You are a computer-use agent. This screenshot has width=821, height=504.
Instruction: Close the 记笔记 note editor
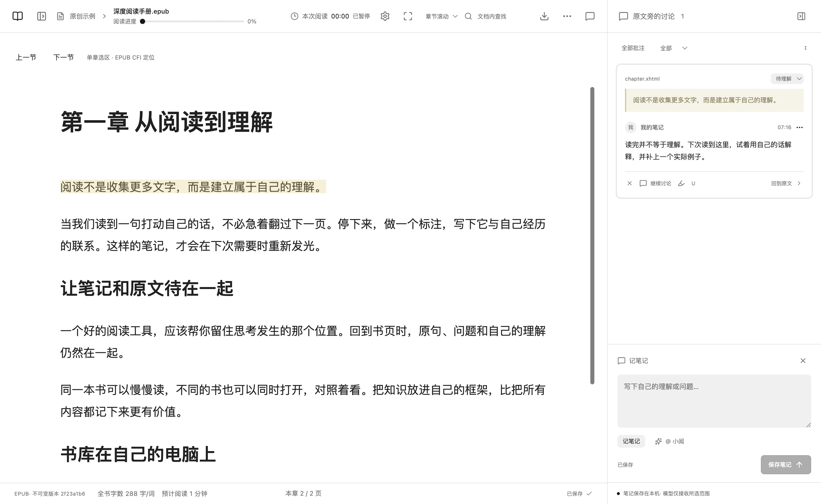(803, 361)
